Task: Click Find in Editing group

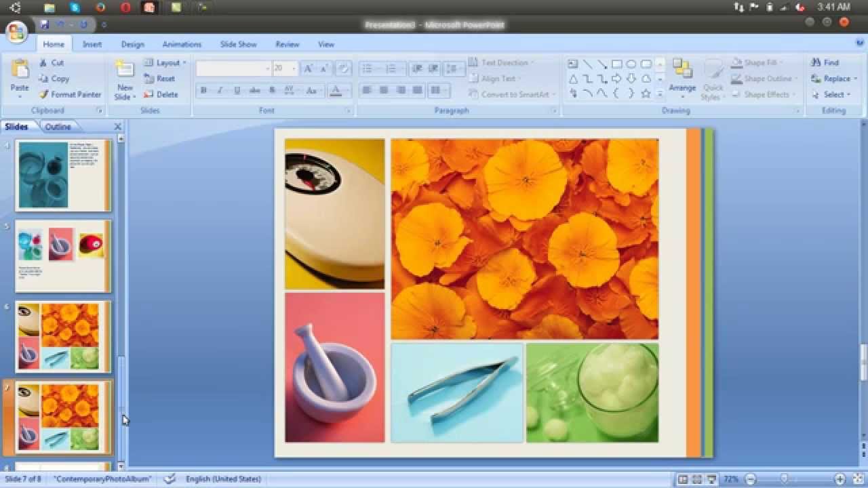Action: click(x=825, y=62)
